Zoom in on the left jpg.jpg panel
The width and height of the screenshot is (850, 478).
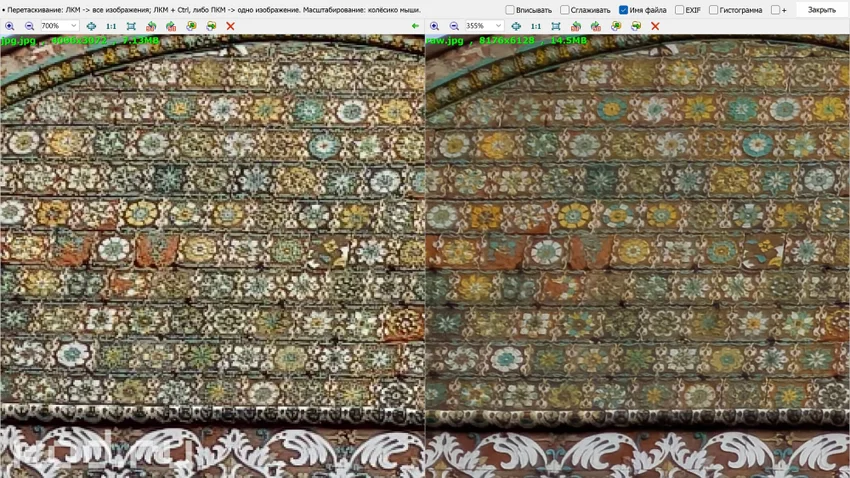tap(9, 26)
